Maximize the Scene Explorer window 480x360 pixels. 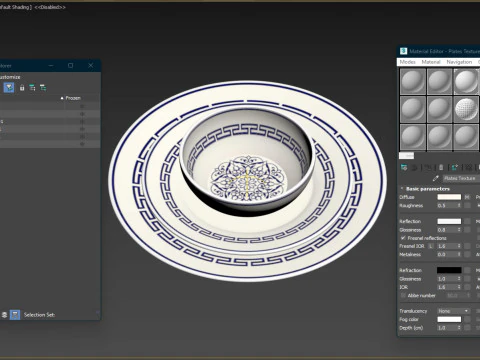[71, 66]
